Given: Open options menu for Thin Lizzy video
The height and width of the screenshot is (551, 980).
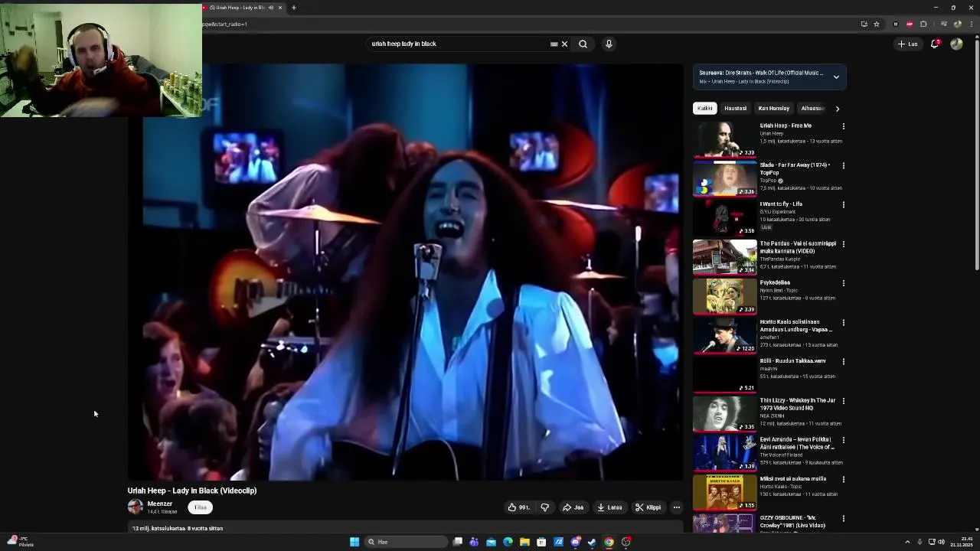Looking at the screenshot, I should [x=843, y=401].
